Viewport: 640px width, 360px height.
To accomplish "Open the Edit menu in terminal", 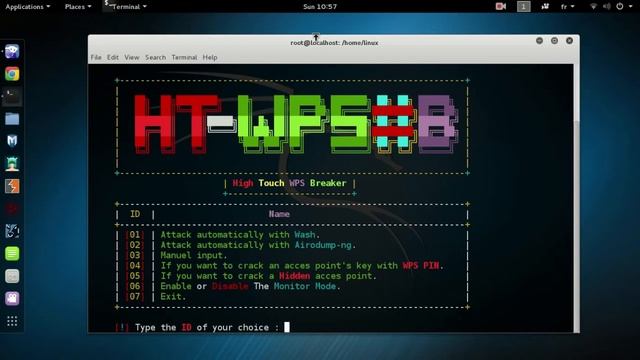I will (x=113, y=58).
